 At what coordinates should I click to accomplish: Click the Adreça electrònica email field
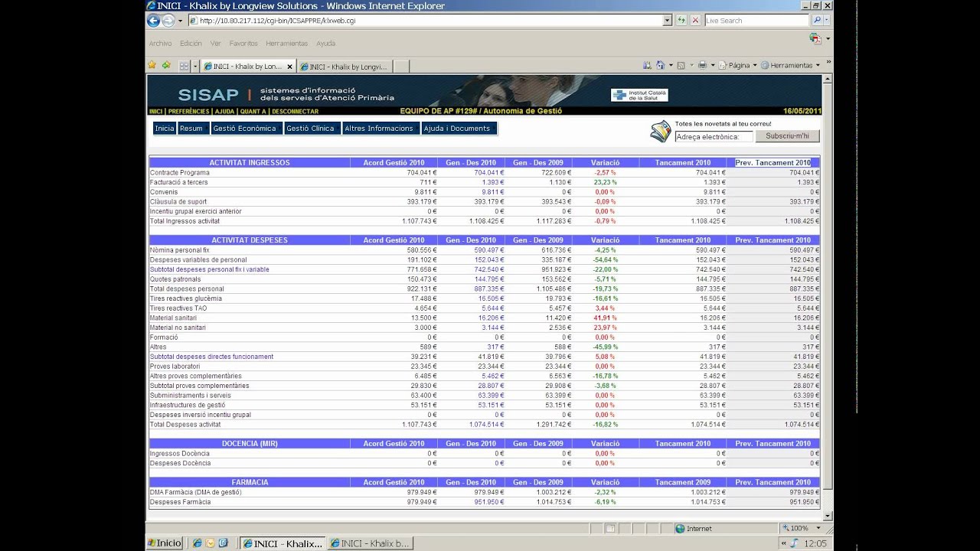(x=714, y=137)
